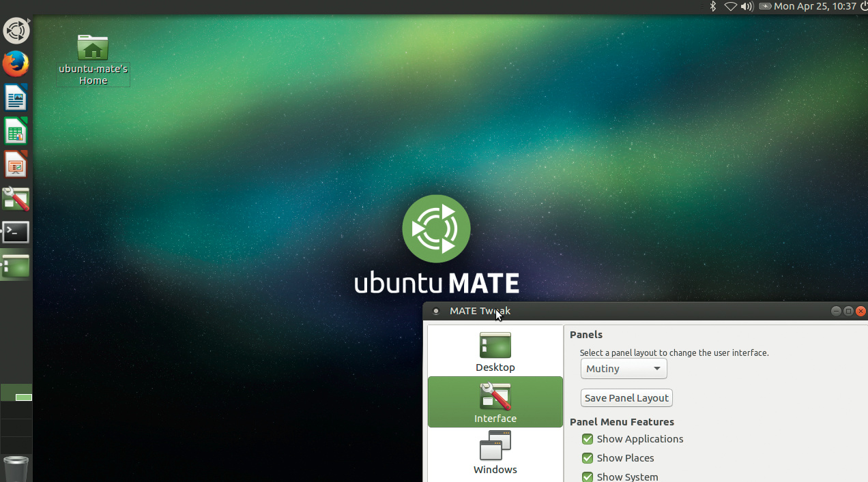Viewport: 868px width, 482px height.
Task: Open the Trash icon in the dock
Action: point(16,468)
